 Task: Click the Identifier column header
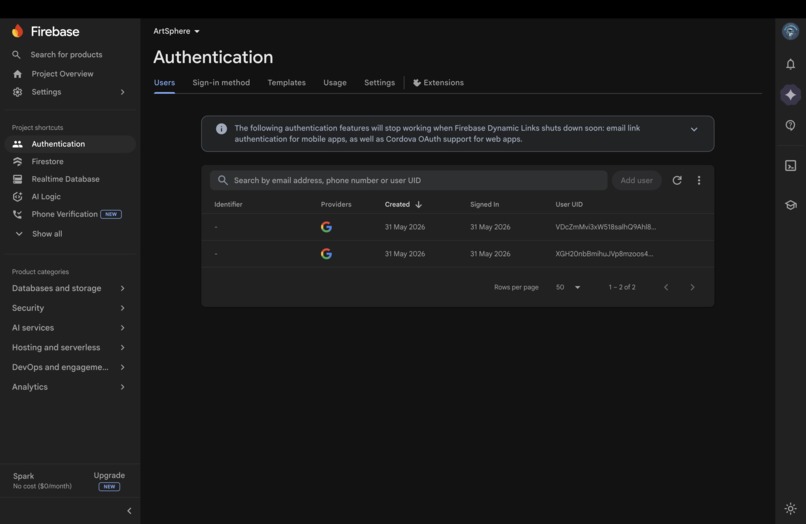point(228,205)
